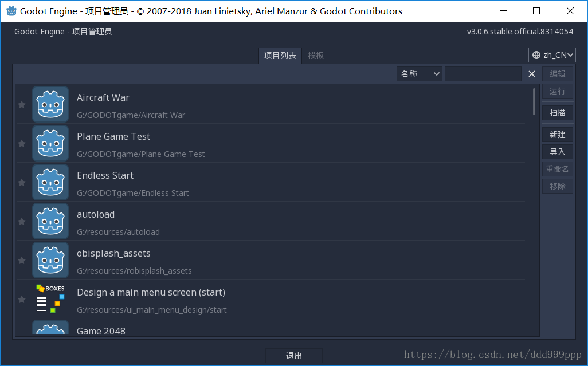Click the project search input field
Image resolution: width=588 pixels, height=366 pixels.
(x=483, y=74)
